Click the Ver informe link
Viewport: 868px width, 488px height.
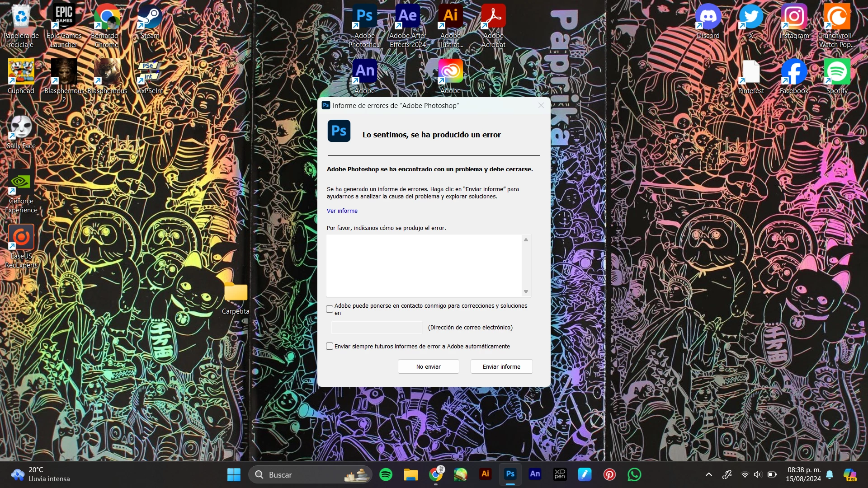[x=342, y=211]
